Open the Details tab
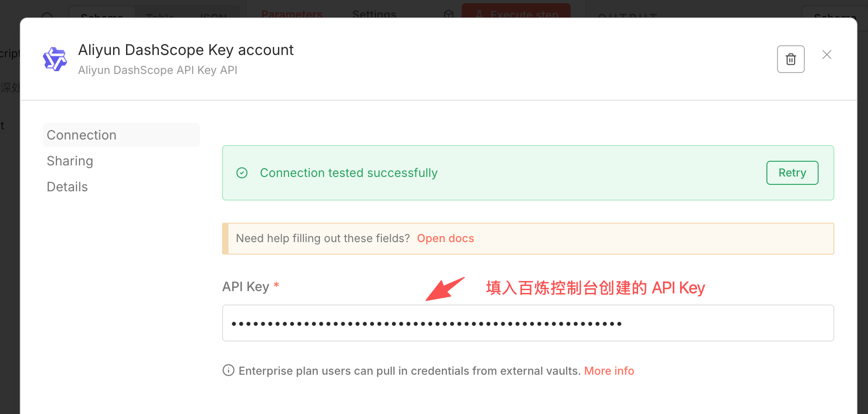The width and height of the screenshot is (868, 414). pos(67,187)
